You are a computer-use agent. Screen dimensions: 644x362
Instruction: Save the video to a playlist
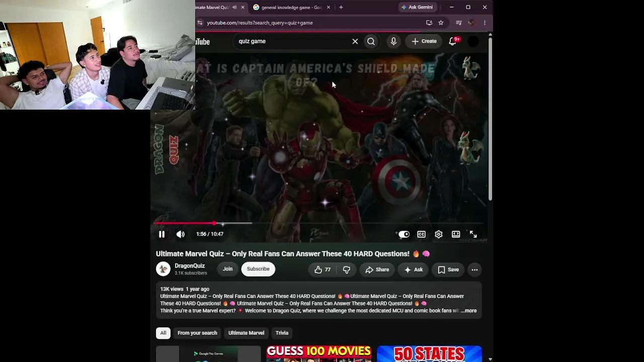coord(448,270)
